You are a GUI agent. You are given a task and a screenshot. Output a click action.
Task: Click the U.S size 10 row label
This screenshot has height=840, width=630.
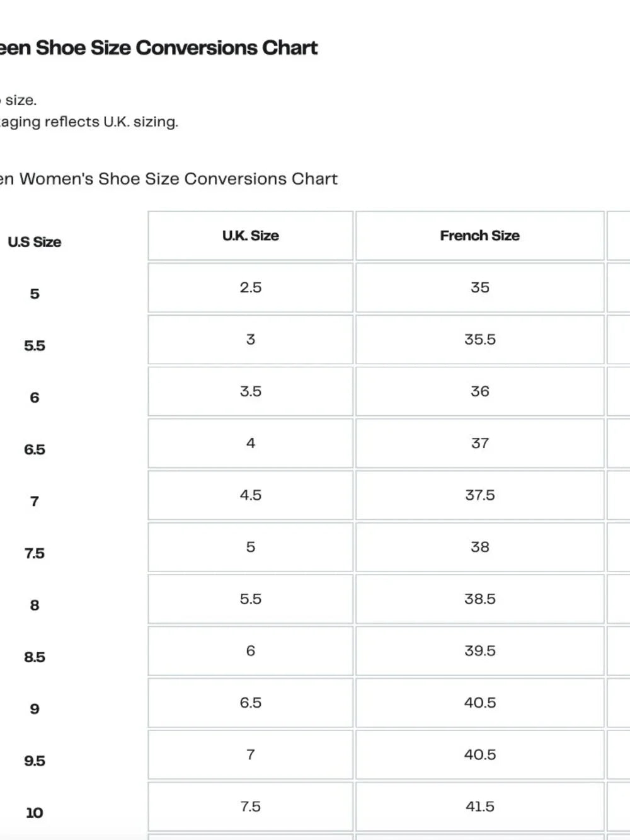[x=35, y=813]
